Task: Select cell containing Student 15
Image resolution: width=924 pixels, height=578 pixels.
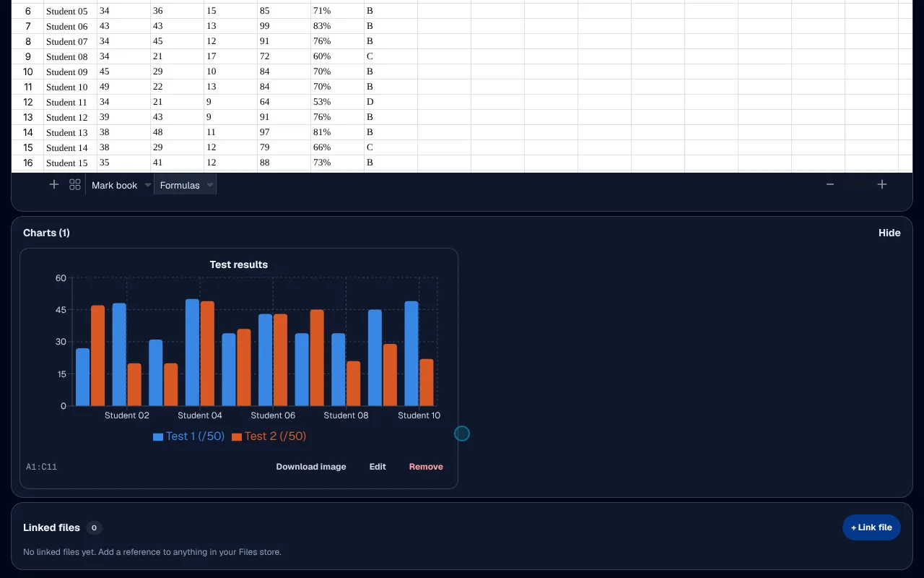Action: (x=70, y=163)
